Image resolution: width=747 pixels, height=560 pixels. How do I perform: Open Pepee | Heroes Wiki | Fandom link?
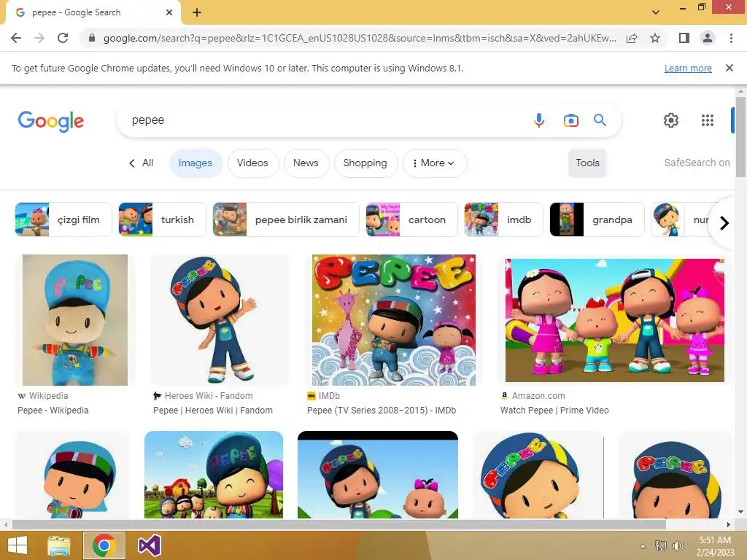(213, 411)
